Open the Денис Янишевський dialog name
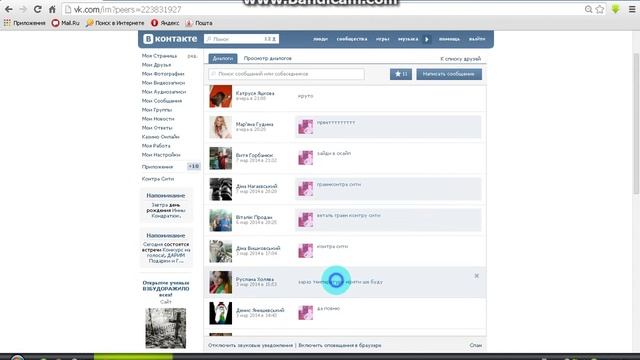 pyautogui.click(x=260, y=310)
